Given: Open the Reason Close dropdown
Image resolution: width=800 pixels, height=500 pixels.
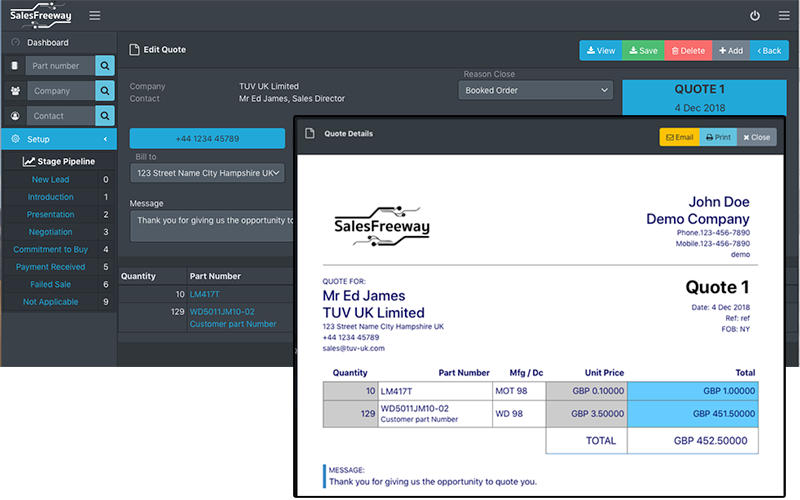Looking at the screenshot, I should (x=536, y=90).
